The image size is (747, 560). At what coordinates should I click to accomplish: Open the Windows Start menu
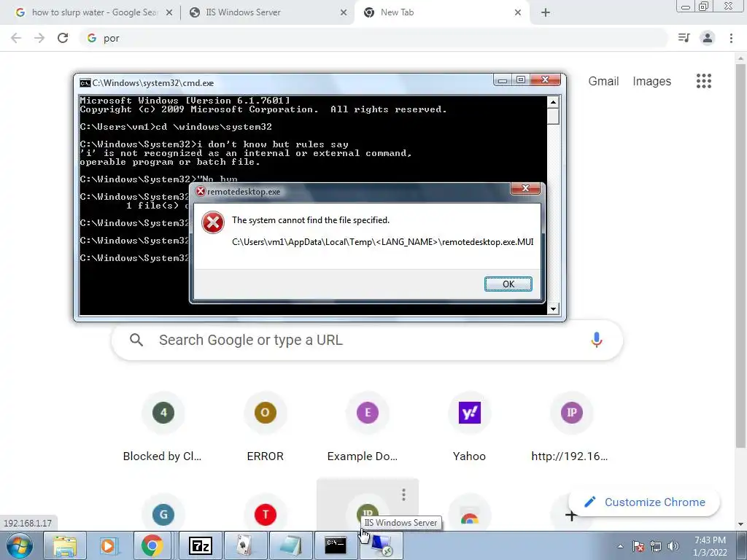click(19, 545)
